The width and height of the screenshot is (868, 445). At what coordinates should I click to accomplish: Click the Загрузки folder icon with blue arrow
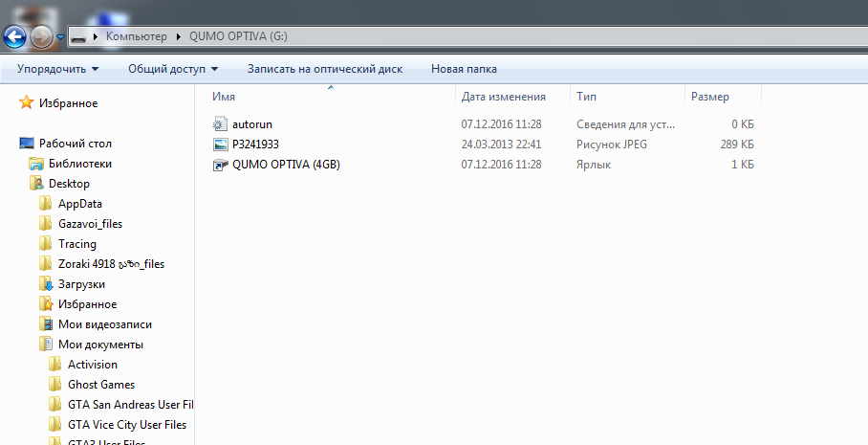(x=46, y=284)
